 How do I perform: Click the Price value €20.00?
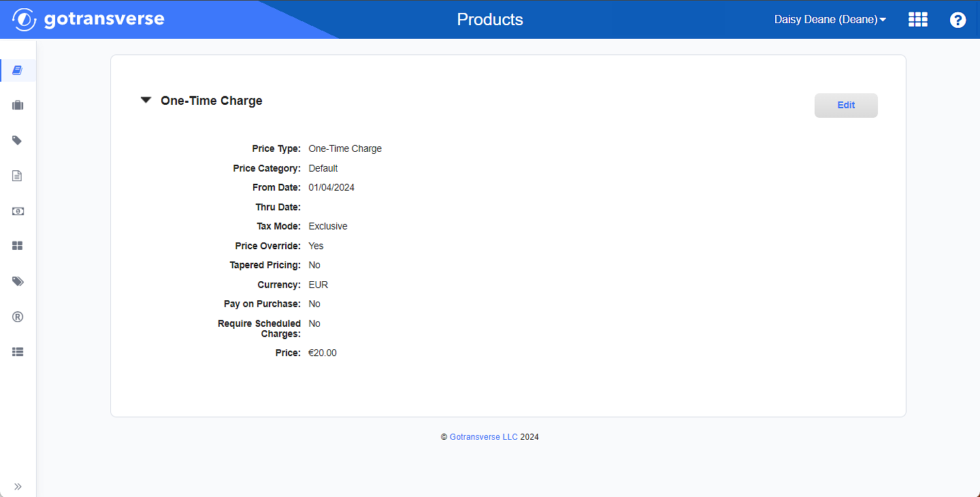323,353
